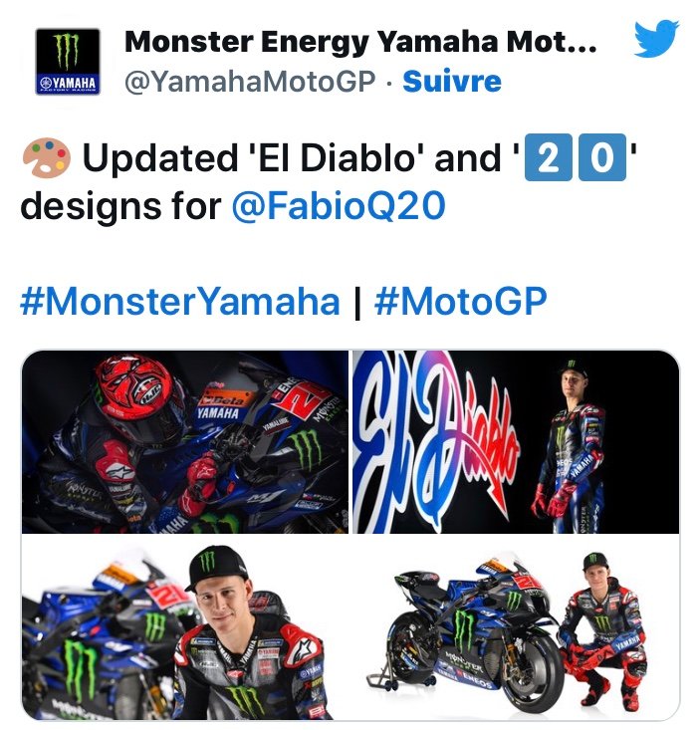Click the keycap 0 emoji
Screen dimensions: 700x730
[x=602, y=157]
